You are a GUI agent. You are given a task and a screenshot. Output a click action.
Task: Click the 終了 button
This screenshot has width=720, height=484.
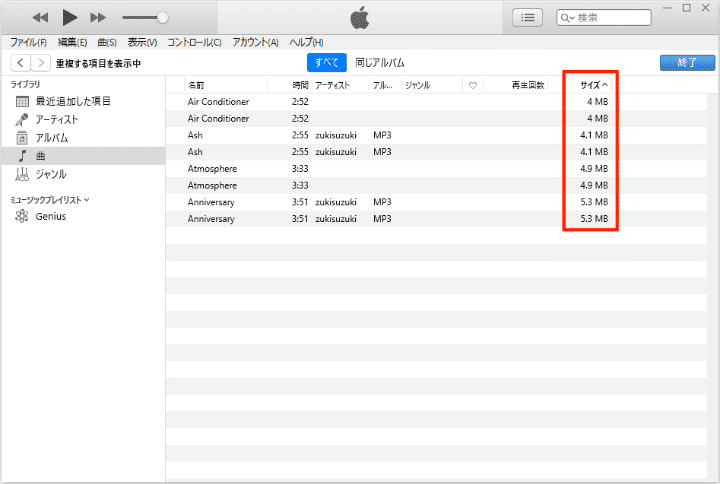[687, 62]
